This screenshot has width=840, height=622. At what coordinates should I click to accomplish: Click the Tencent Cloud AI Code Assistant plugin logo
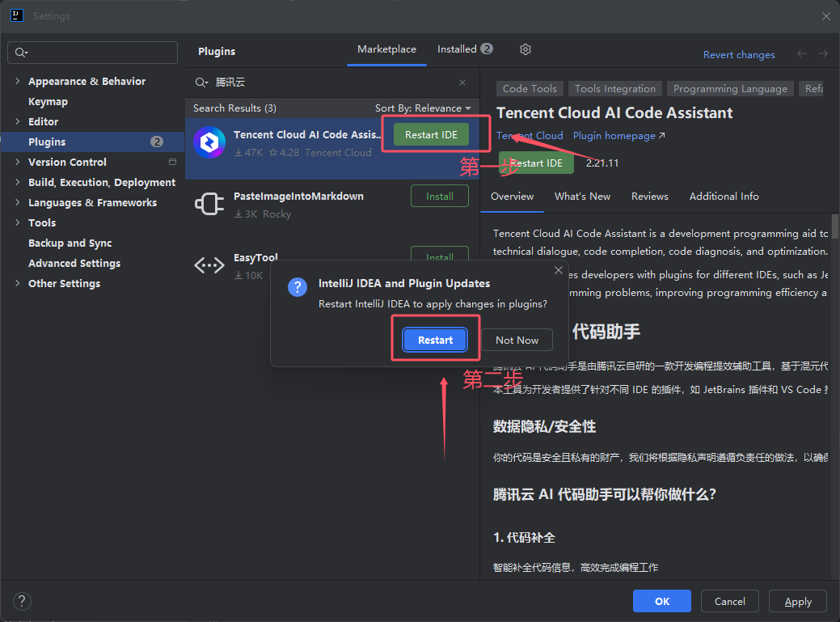209,142
